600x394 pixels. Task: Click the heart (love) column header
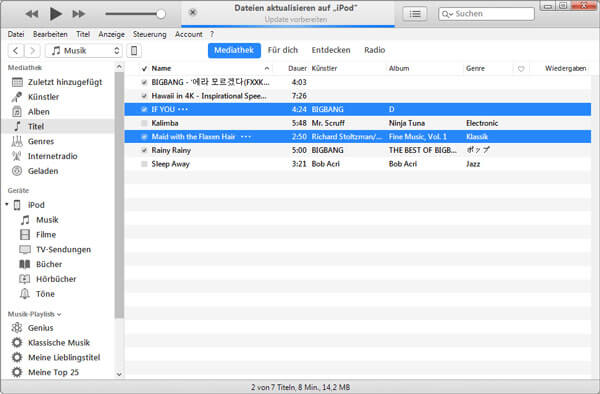point(521,69)
